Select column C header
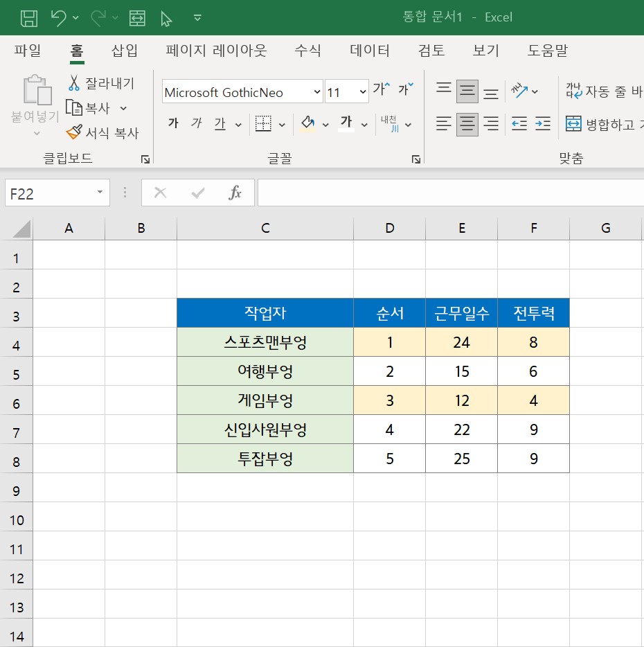This screenshot has height=647, width=644. pyautogui.click(x=265, y=228)
